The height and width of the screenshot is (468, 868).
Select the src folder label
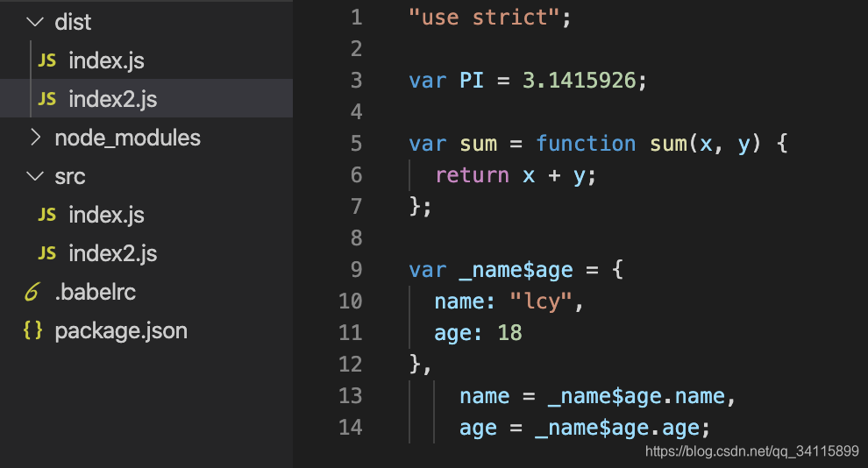coord(70,177)
